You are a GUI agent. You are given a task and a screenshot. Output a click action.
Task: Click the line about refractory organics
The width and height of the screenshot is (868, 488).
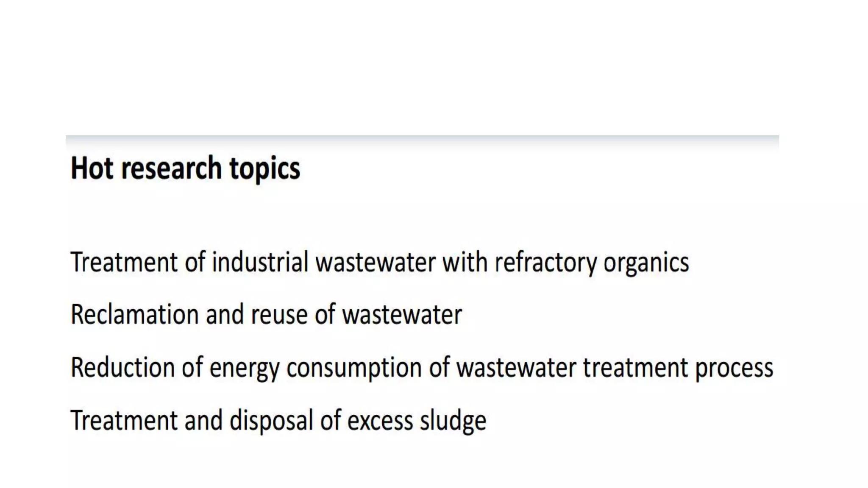click(x=380, y=263)
